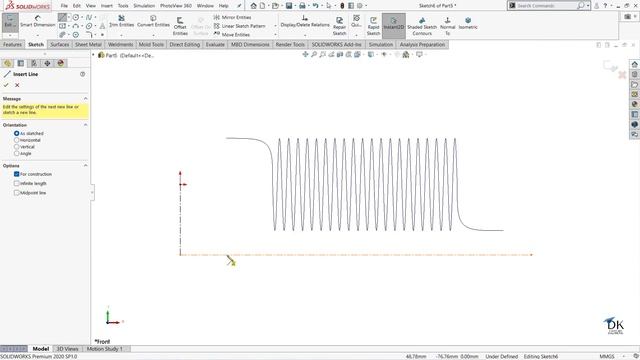
Task: Collapse the Options section
Action: click(x=85, y=166)
